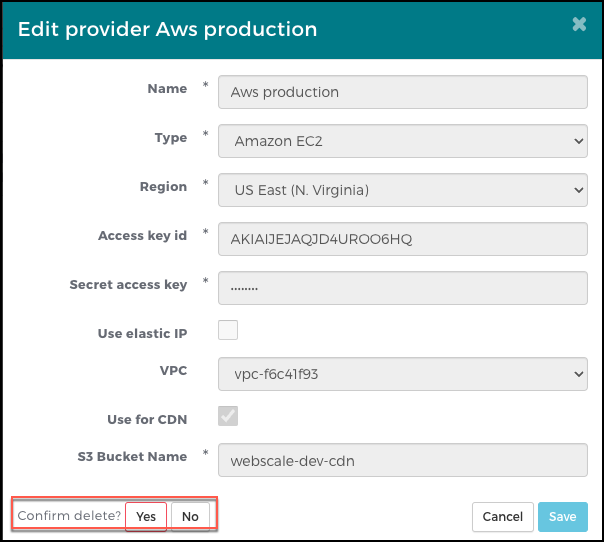
Task: Click the Use for CDN label text
Action: [147, 419]
